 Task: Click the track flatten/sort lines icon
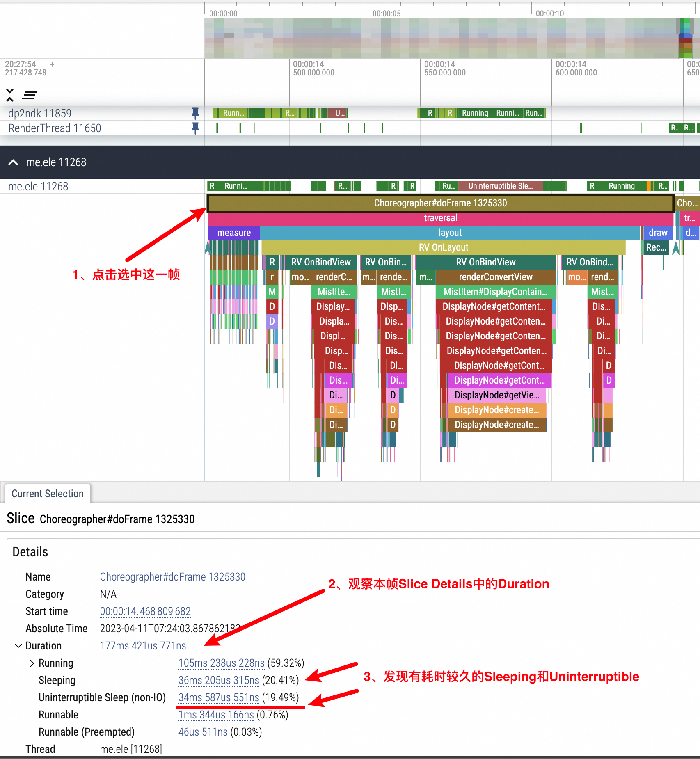(29, 95)
